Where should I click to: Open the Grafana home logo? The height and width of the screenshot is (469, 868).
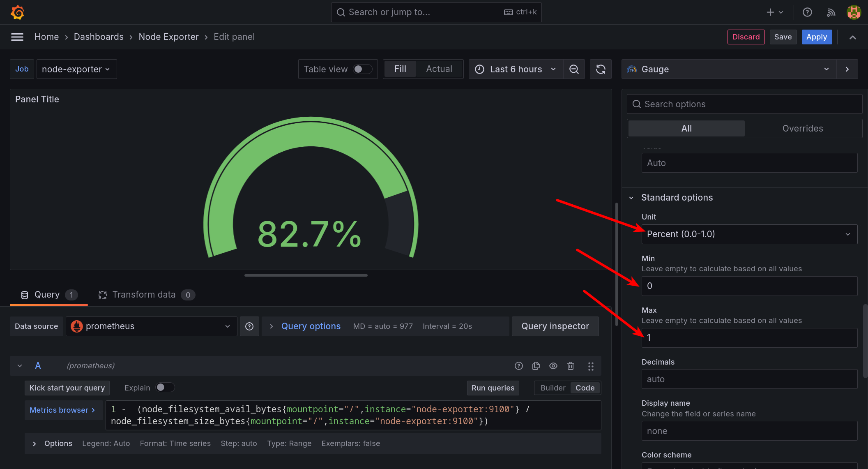17,12
